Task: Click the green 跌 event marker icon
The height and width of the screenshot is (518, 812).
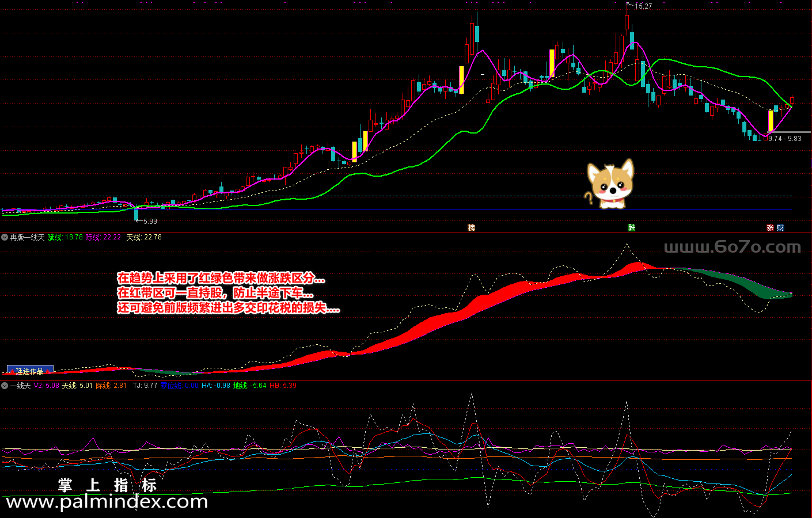Action: (x=632, y=228)
